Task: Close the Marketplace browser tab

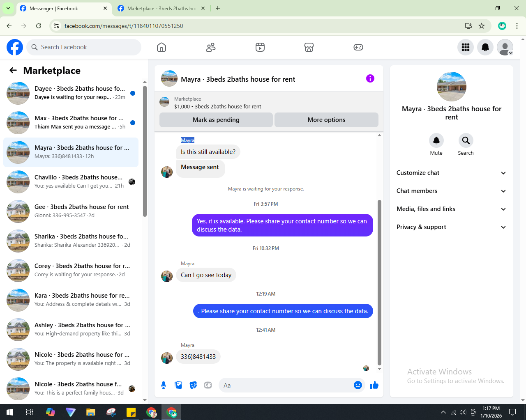Action: 203,8
